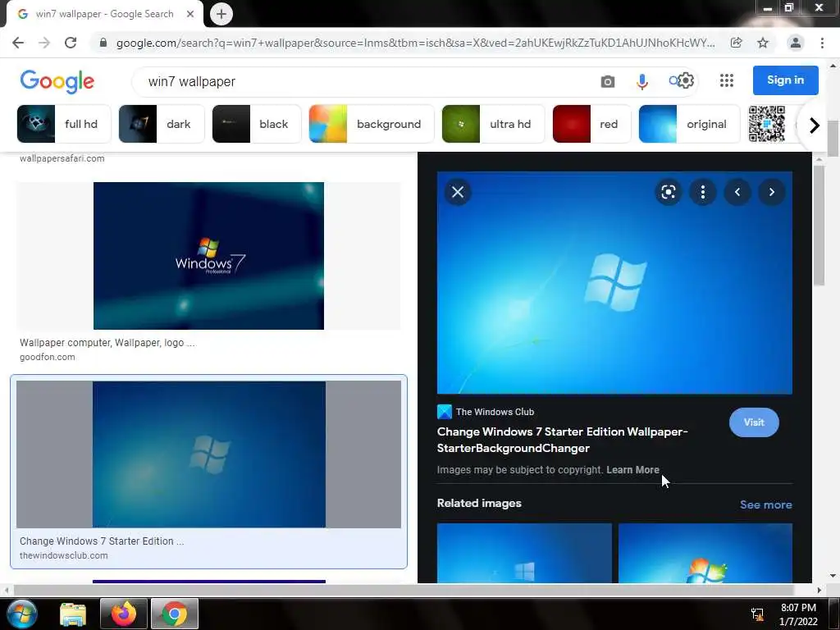Click The Windows Club favicon

point(444,412)
